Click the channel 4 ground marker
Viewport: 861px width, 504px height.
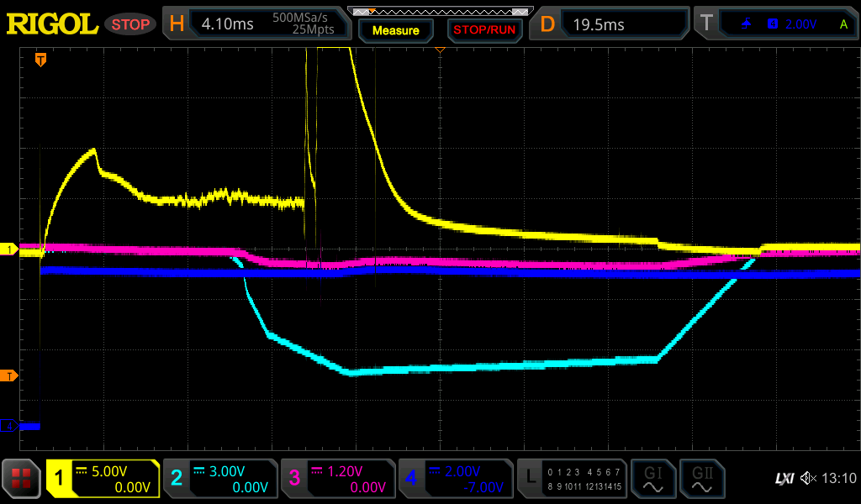pyautogui.click(x=9, y=426)
